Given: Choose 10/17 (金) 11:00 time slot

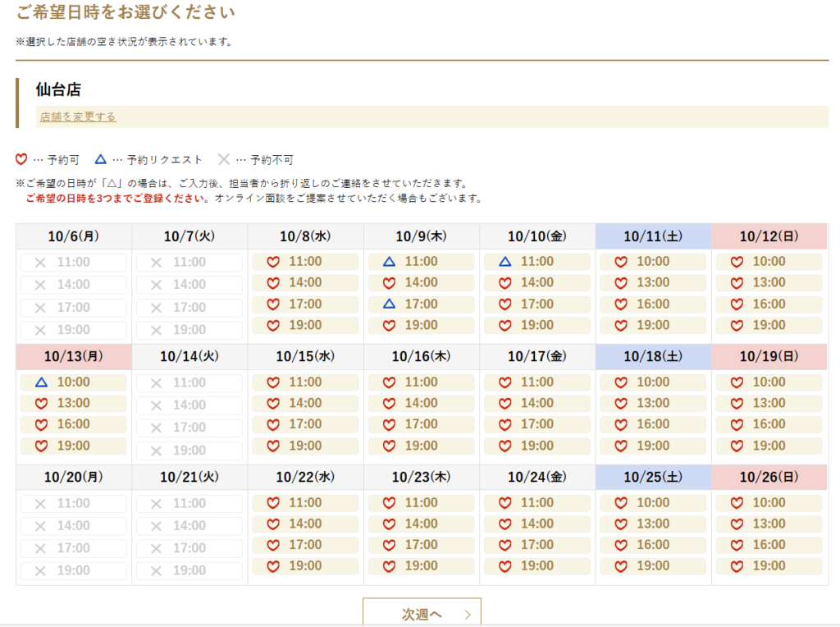Looking at the screenshot, I should (x=537, y=382).
